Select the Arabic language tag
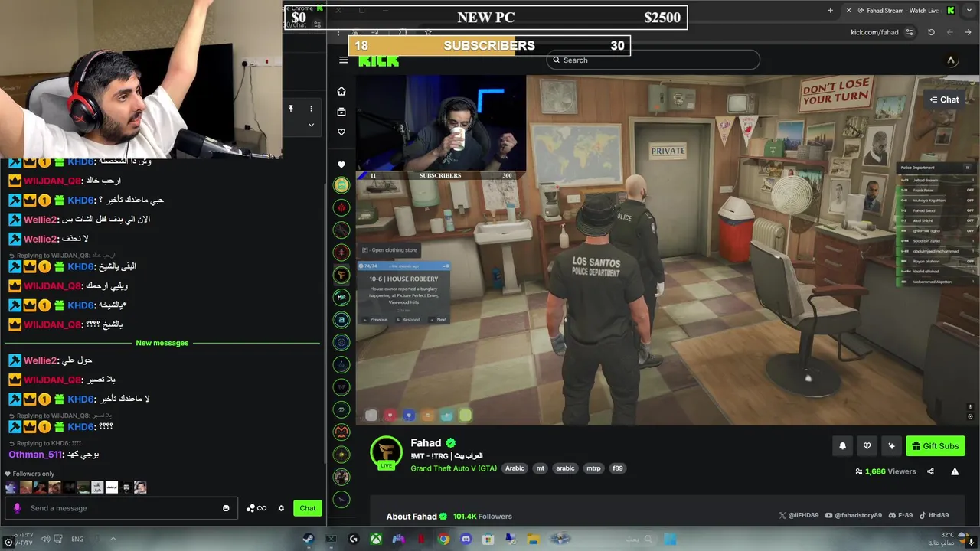 coord(514,468)
